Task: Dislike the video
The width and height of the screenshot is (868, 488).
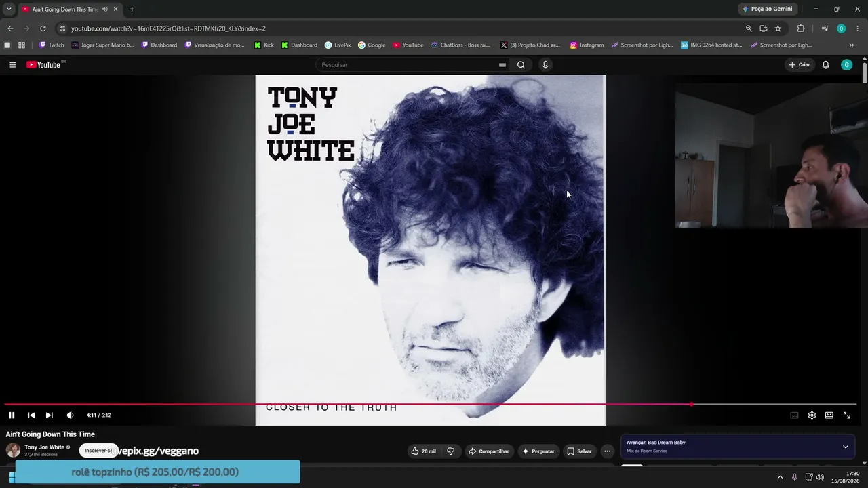Action: point(450,451)
